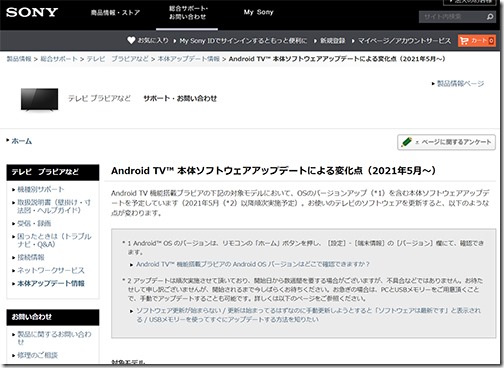Click the Bravia TV thumbnail image
Viewport: 504px width, 368px height.
click(x=39, y=99)
